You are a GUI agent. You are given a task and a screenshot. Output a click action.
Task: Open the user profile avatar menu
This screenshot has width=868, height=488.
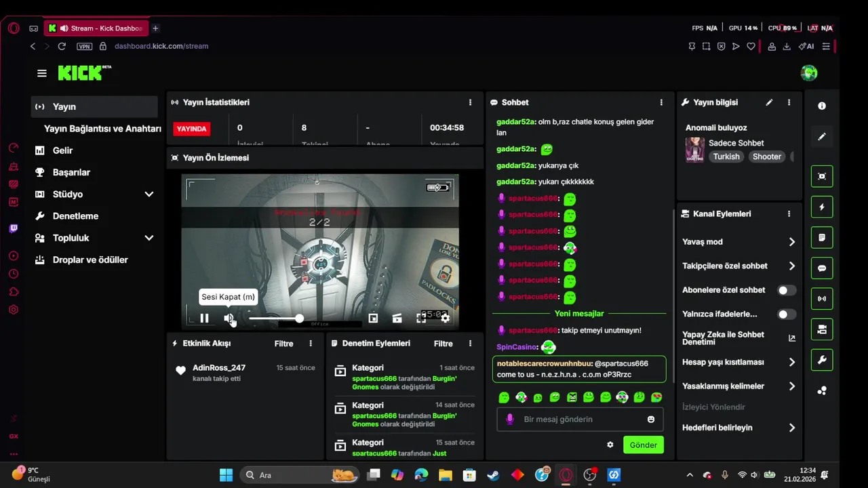[x=809, y=73]
